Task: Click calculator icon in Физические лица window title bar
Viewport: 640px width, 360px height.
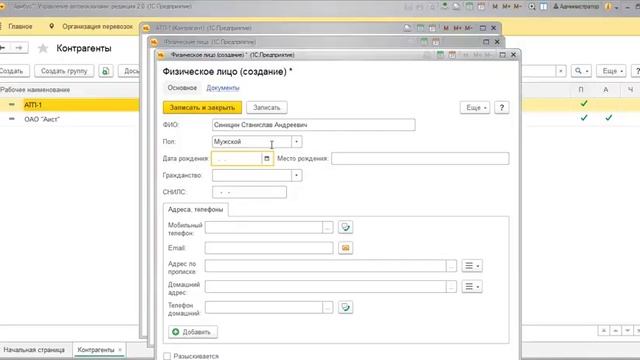Action: pyautogui.click(x=424, y=42)
